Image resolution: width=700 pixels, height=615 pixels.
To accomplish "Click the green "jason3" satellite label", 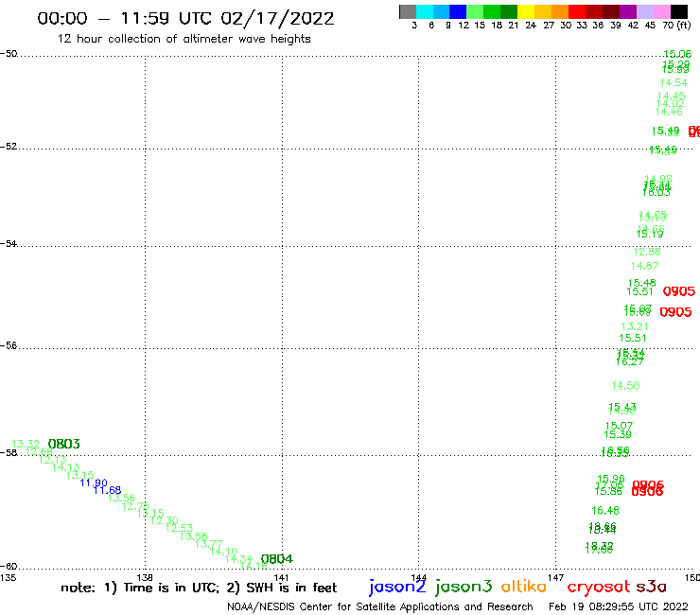I will pos(464,587).
